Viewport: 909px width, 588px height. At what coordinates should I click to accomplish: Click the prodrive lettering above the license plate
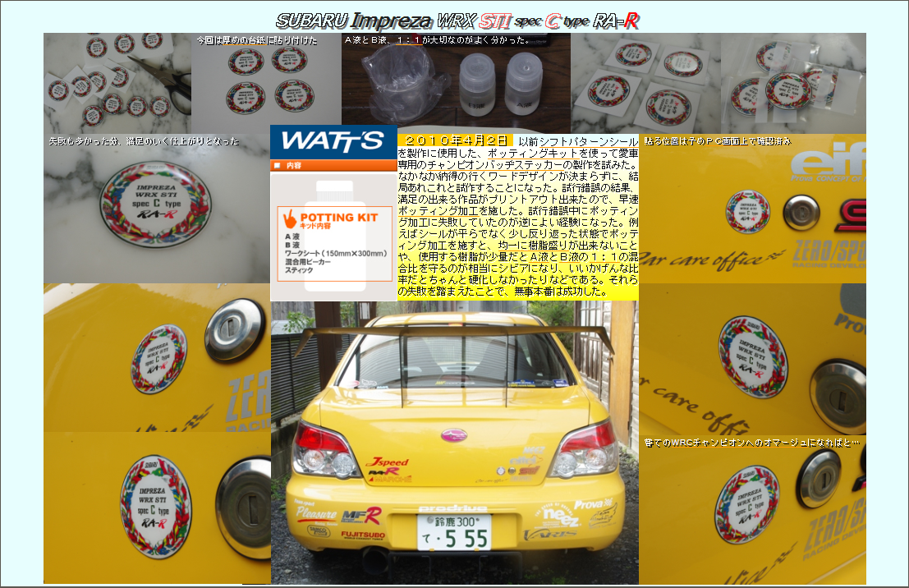452,508
